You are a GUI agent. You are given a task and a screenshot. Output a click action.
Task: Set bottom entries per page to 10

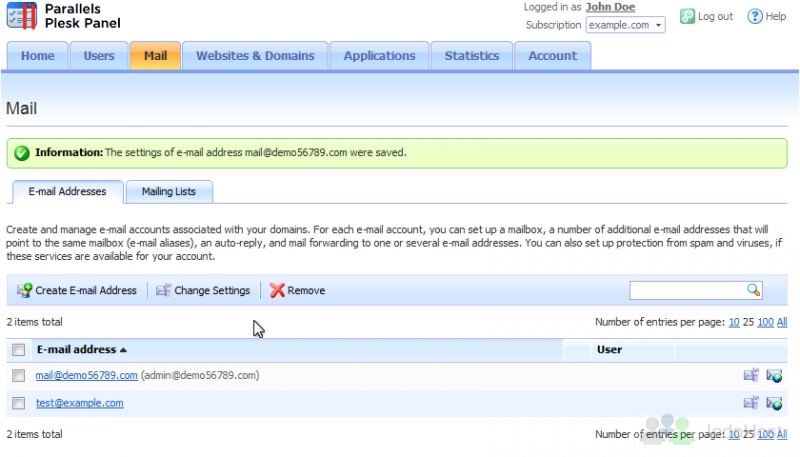coord(734,435)
